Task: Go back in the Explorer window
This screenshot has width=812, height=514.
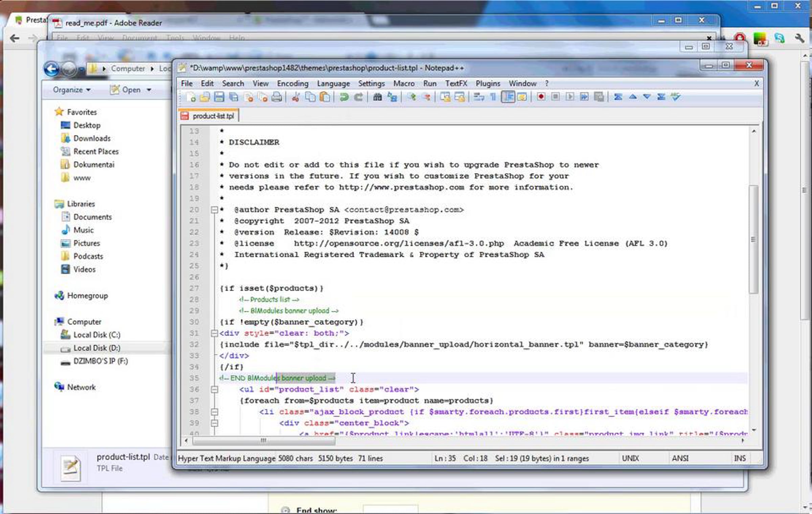Action: click(x=51, y=69)
